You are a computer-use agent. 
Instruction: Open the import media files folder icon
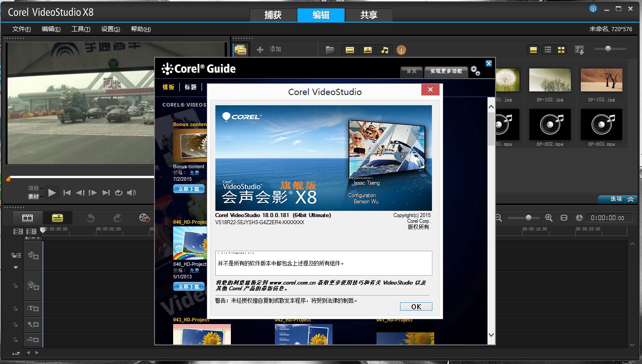[330, 50]
